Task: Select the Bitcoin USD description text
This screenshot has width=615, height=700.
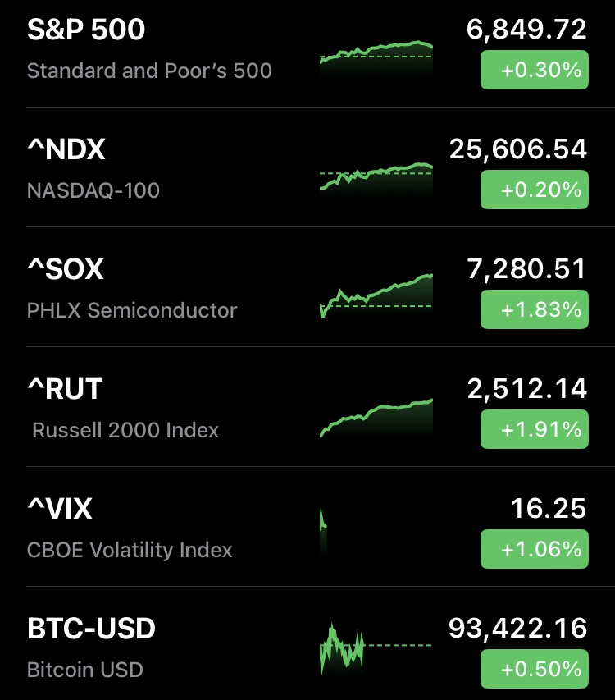Action: pyautogui.click(x=85, y=670)
